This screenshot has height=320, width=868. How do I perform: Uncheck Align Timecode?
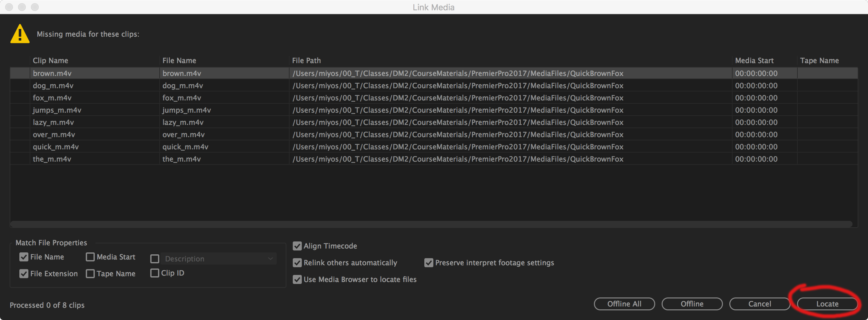point(297,246)
